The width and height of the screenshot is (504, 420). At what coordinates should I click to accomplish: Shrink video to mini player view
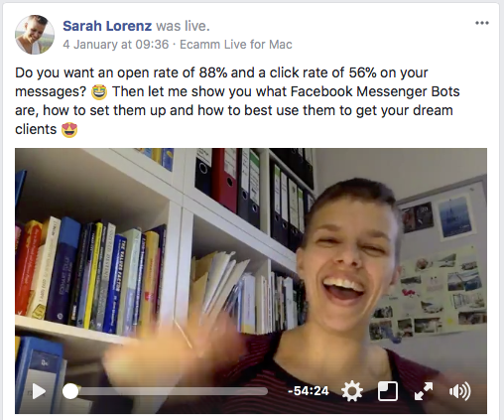point(388,391)
